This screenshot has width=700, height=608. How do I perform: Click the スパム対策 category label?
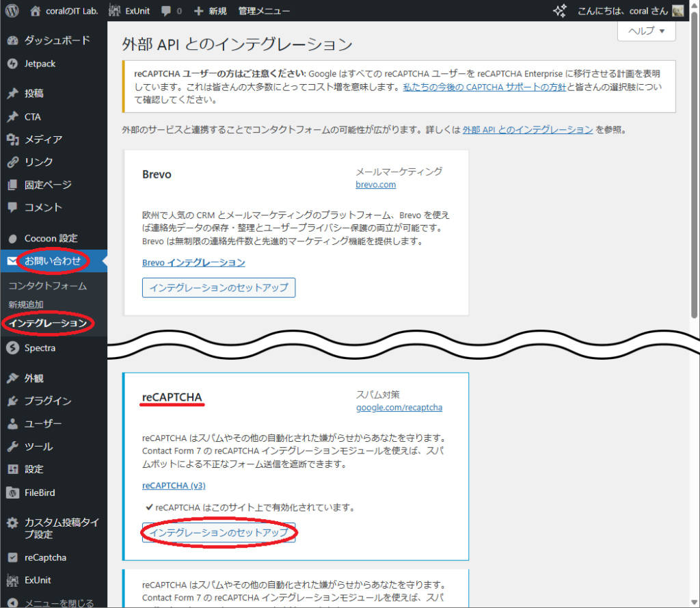click(377, 395)
